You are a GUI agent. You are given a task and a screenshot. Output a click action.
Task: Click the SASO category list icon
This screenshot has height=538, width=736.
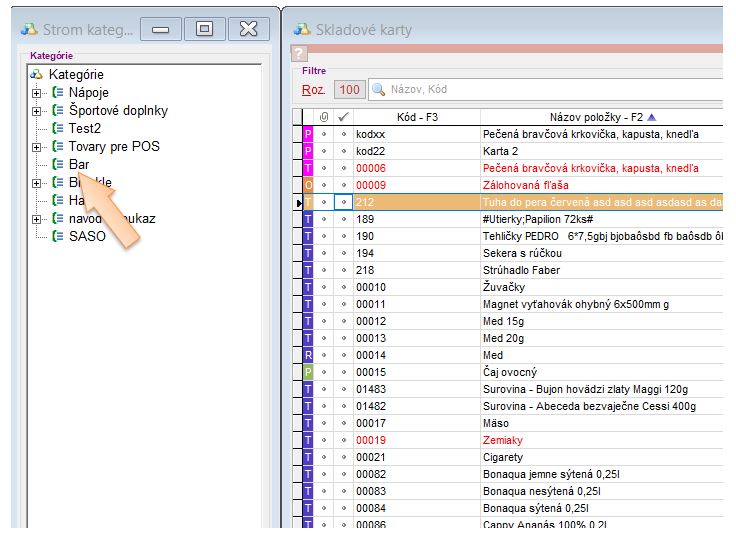click(x=58, y=236)
